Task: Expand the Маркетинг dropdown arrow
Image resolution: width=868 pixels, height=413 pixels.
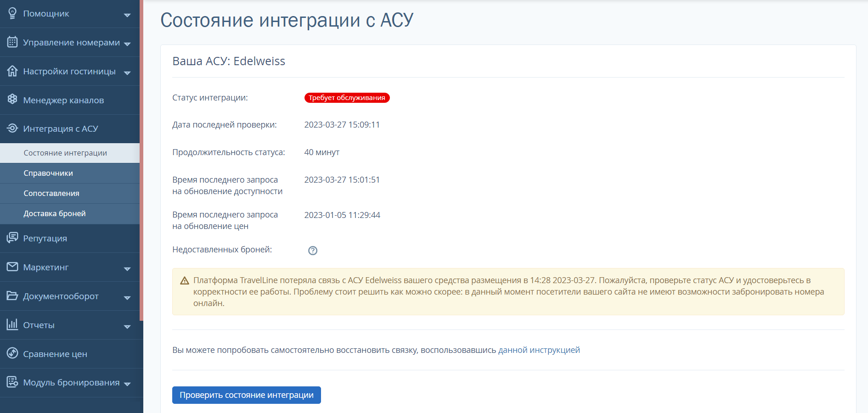Action: click(x=127, y=269)
